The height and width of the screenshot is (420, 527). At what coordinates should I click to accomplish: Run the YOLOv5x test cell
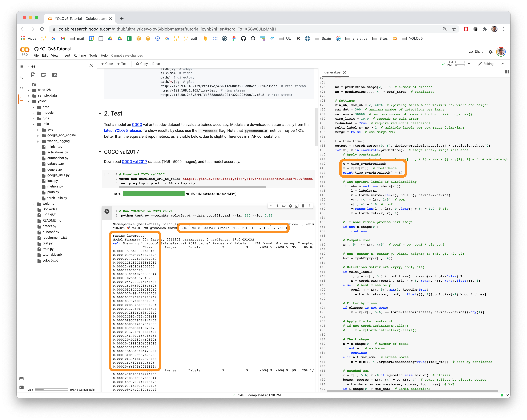click(x=107, y=211)
